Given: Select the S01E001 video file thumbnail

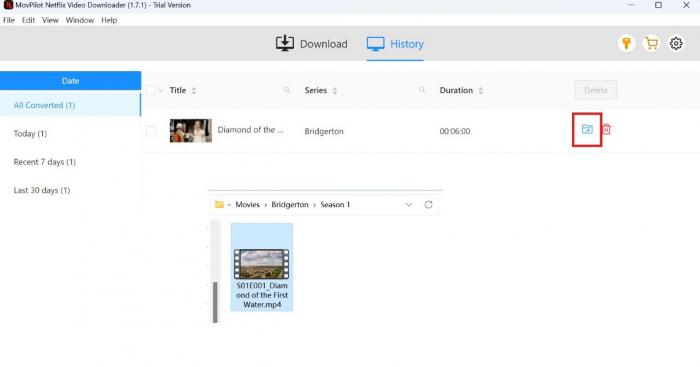Looking at the screenshot, I should tap(262, 264).
